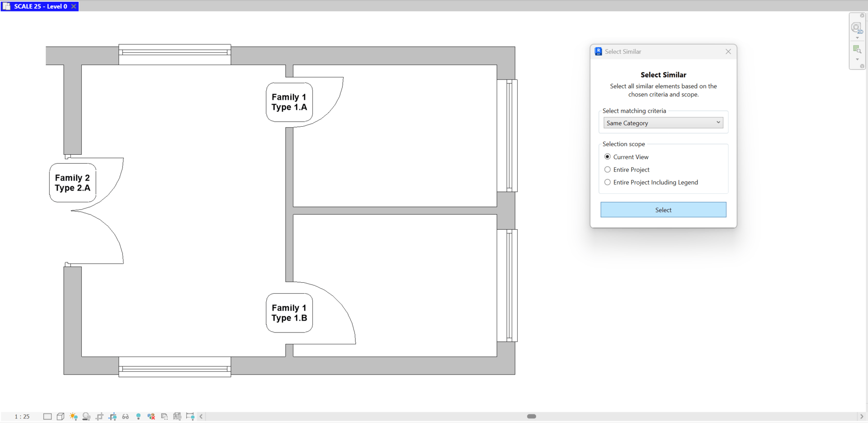
Task: Click the horizontal scrollbar thumb at bottom
Action: (531, 416)
